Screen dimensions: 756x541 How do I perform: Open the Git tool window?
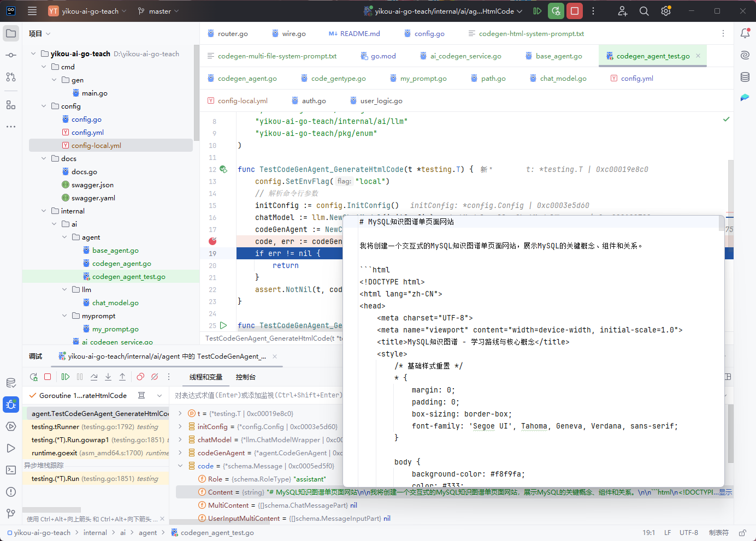coord(11,514)
